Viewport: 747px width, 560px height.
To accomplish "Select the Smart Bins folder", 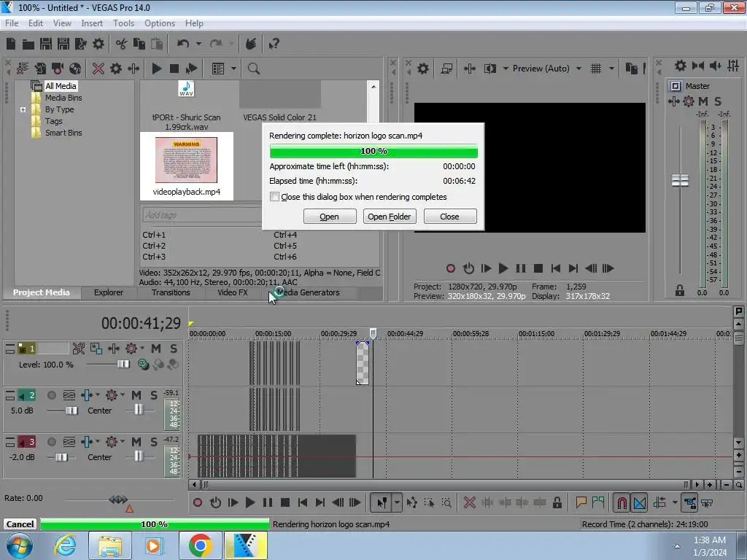I will [63, 133].
